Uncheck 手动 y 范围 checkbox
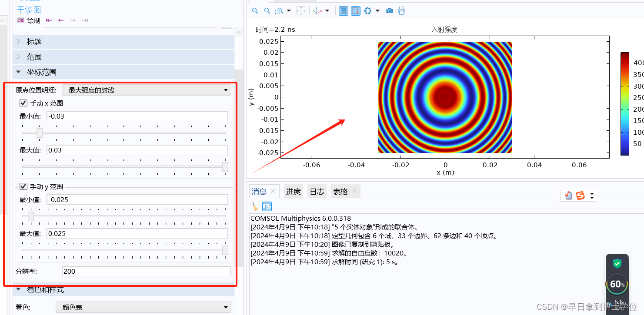Screen dimensions: 644x315 (23, 186)
